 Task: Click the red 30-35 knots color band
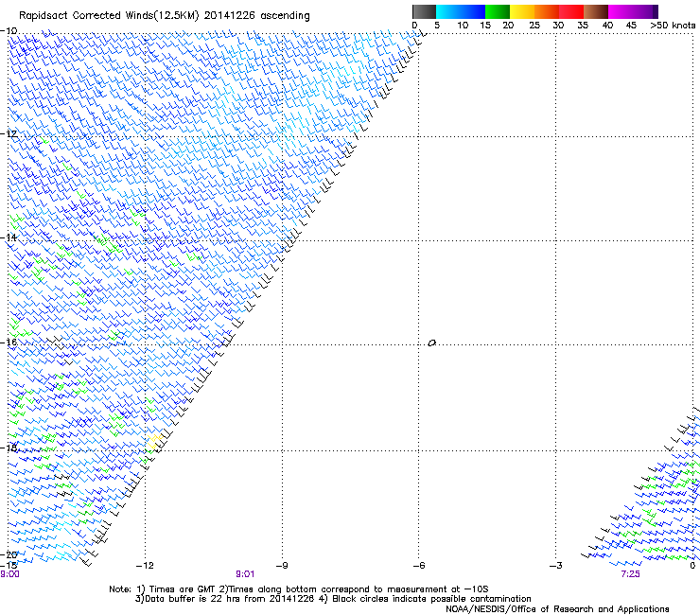[571, 11]
